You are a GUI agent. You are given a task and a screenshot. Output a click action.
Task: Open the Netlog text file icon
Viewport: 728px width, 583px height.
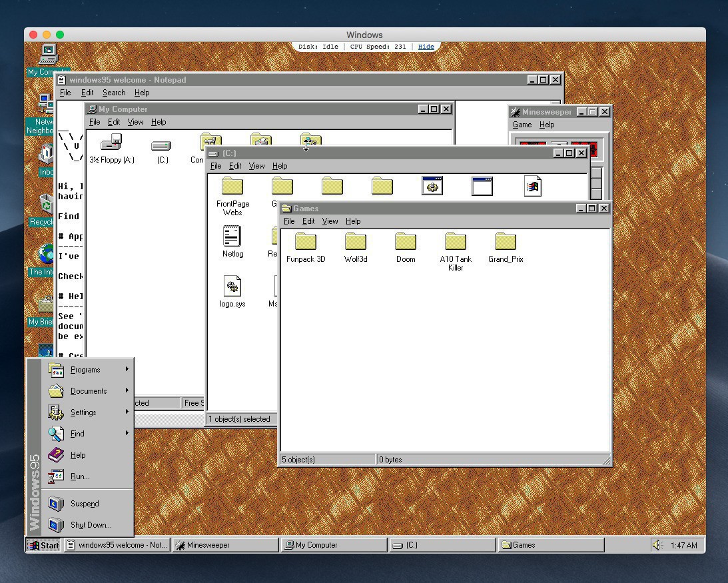232,237
